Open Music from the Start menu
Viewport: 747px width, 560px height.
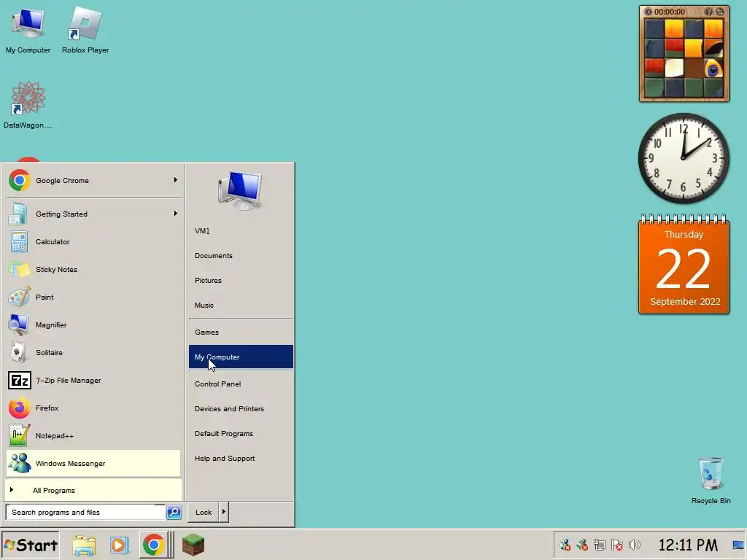(241, 306)
